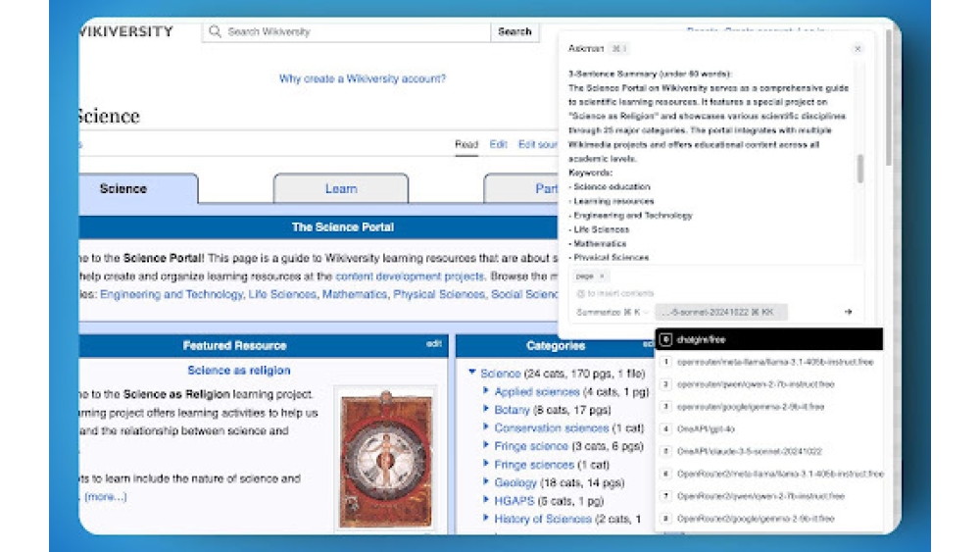Select the Edit tab
The image size is (980, 552).
[498, 144]
